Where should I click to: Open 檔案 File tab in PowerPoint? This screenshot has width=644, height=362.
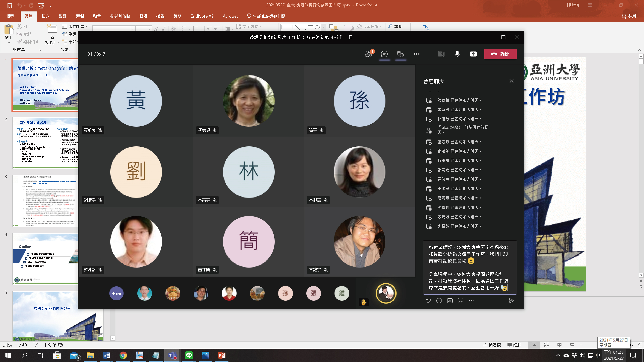[x=10, y=16]
